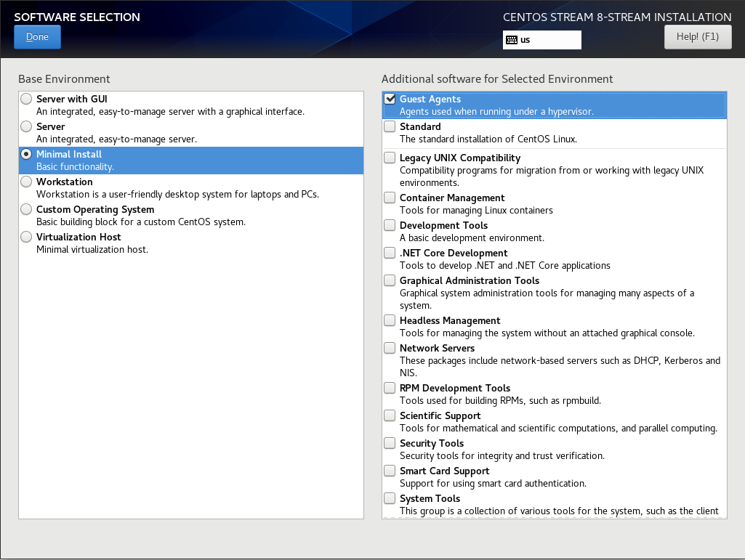This screenshot has height=560, width=745.
Task: Enable Legacy UNIX Compatibility checkbox
Action: (x=390, y=158)
